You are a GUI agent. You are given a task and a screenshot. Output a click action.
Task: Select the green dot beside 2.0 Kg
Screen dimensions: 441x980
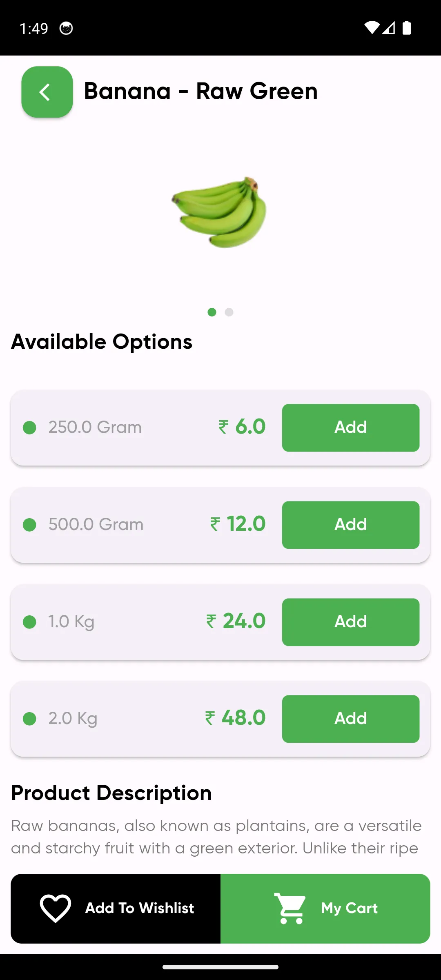29,719
